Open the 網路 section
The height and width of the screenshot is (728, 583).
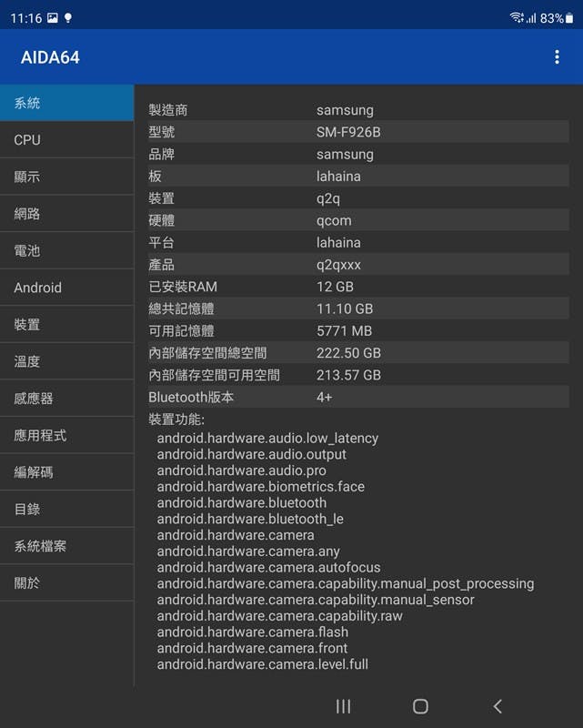[x=66, y=214]
